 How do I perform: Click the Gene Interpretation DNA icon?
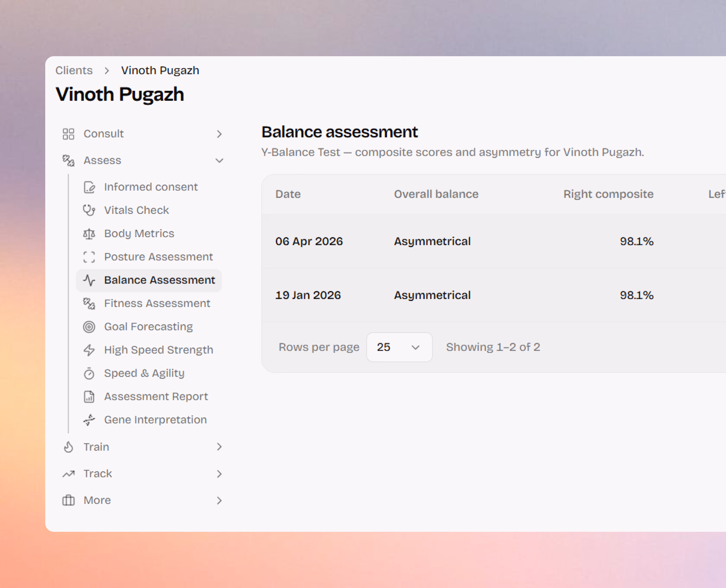89,420
